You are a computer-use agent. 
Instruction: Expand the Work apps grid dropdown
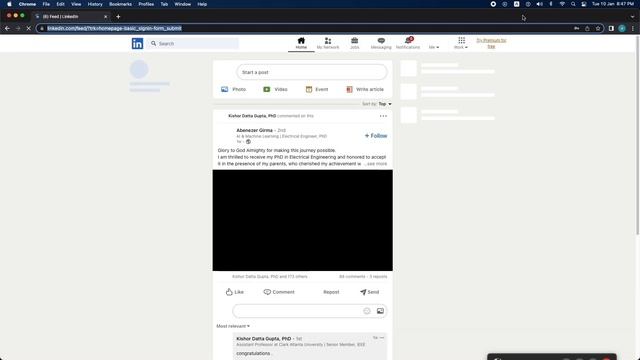(461, 43)
